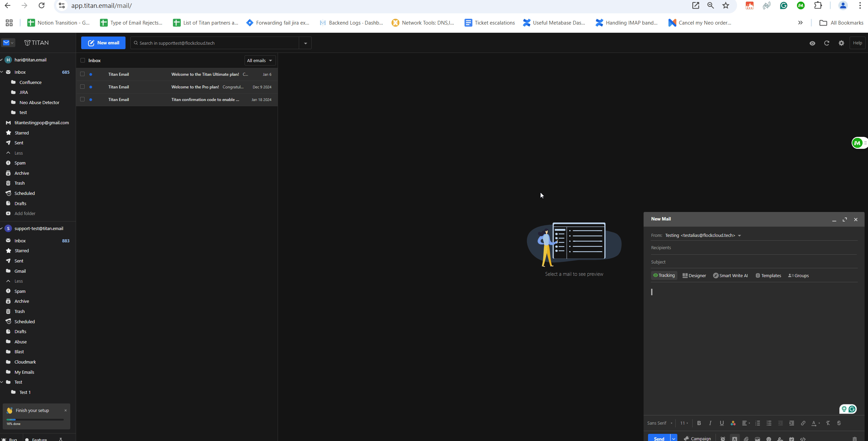Insert a bulleted list

click(769, 423)
